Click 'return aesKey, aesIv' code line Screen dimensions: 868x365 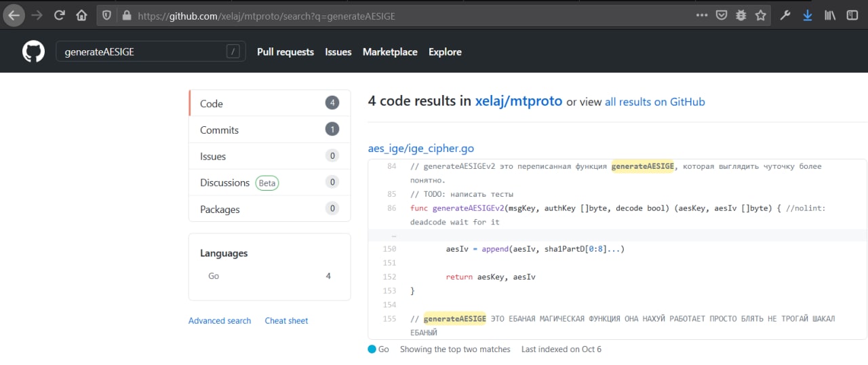491,277
